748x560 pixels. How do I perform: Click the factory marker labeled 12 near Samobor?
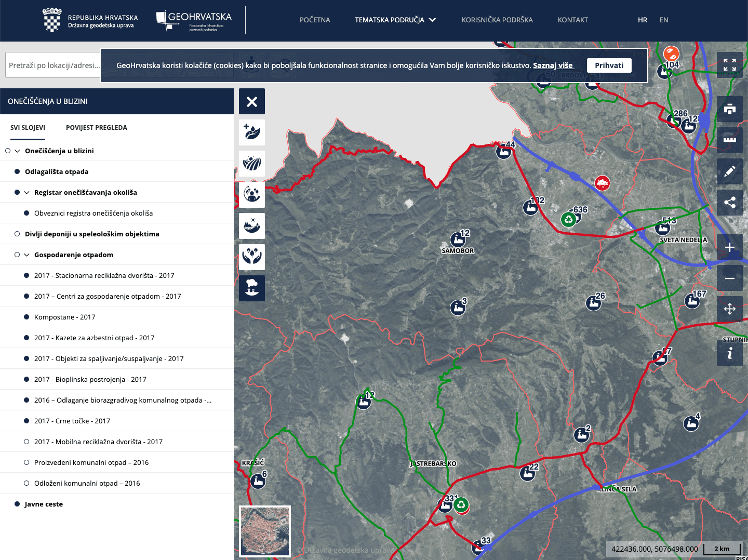(458, 240)
